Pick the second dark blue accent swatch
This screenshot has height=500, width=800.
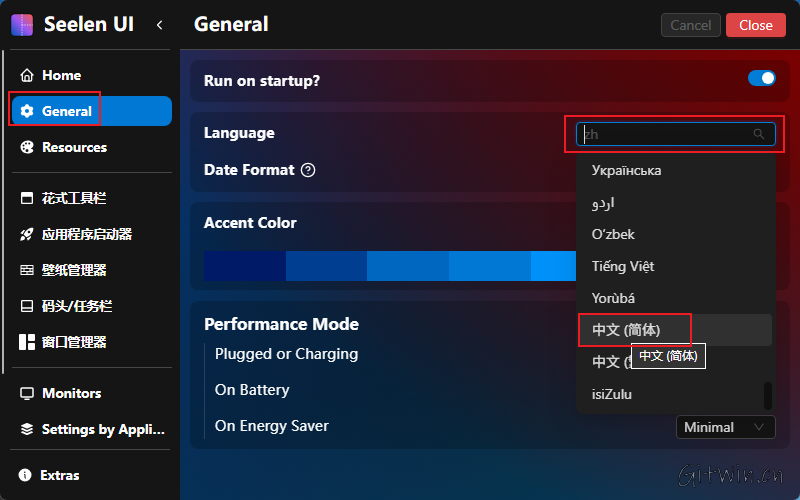pyautogui.click(x=327, y=266)
